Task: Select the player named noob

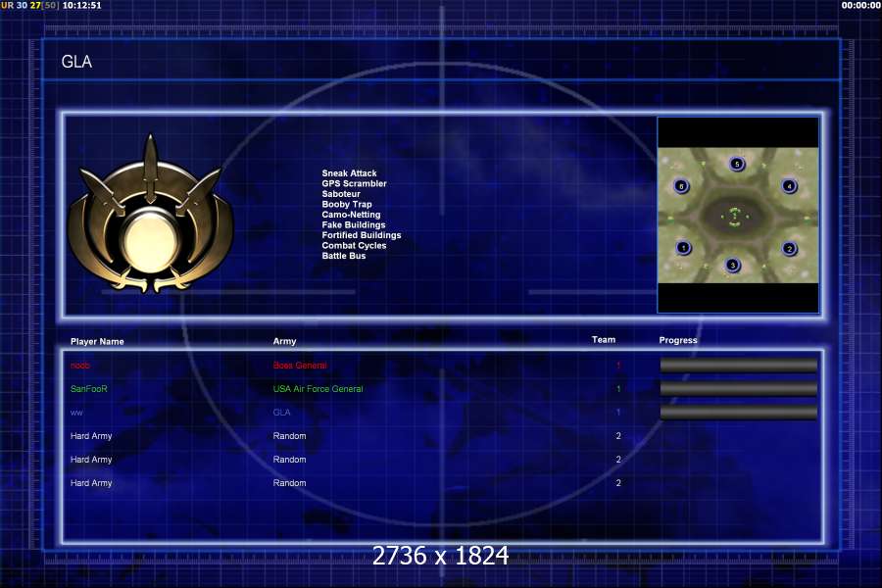Action: click(x=80, y=366)
